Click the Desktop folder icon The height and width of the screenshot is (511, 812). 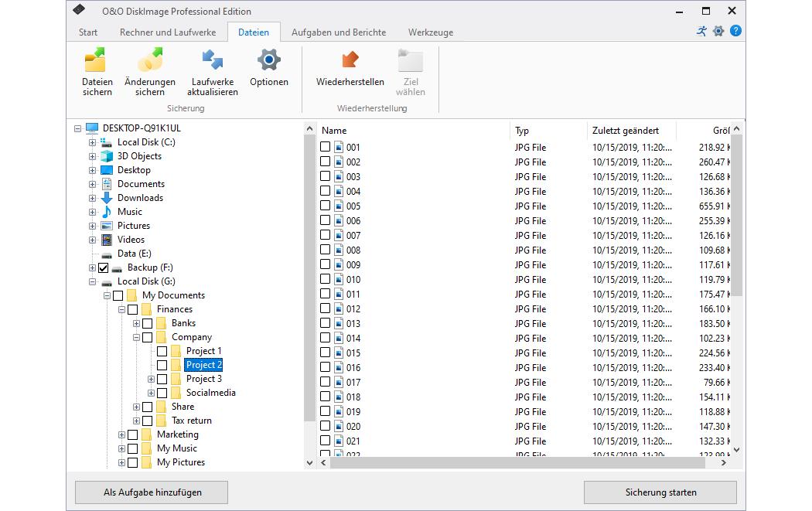pyautogui.click(x=107, y=170)
